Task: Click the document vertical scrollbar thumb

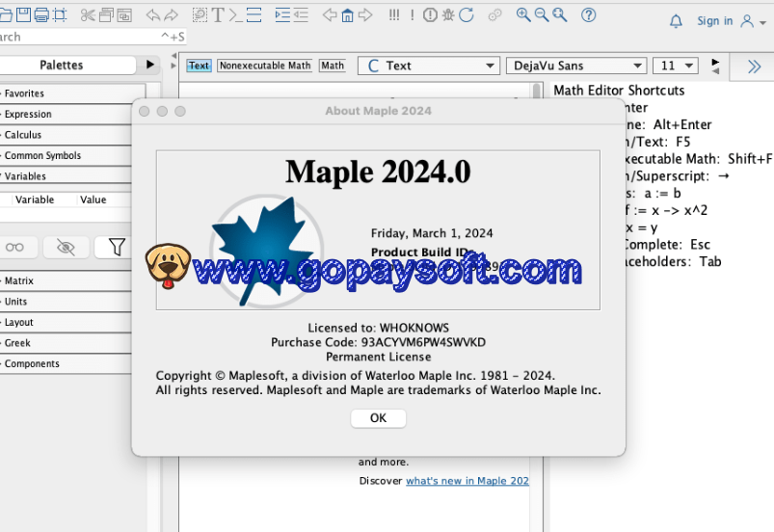Action: (x=537, y=92)
